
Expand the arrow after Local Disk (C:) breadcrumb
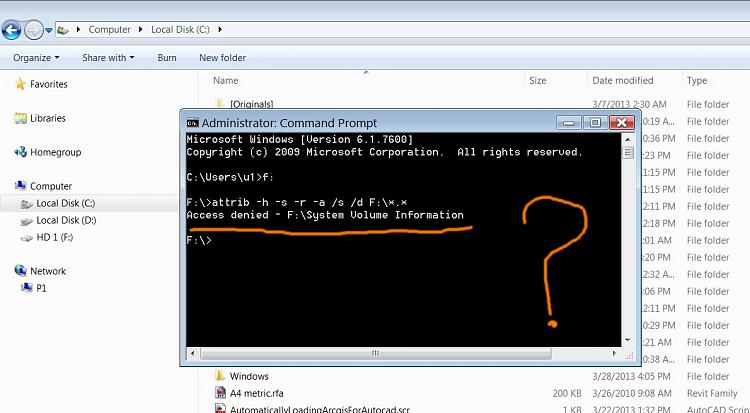(220, 30)
